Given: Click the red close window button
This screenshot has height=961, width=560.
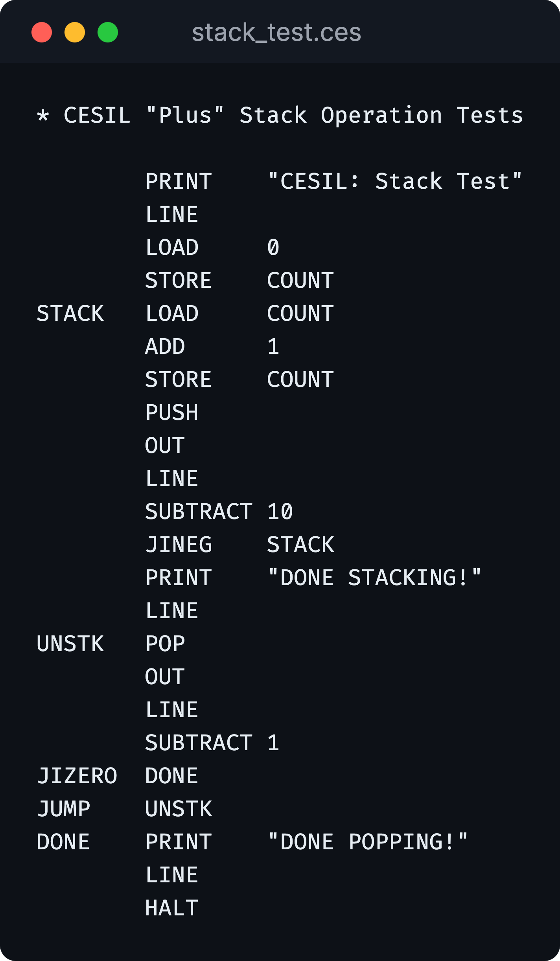Looking at the screenshot, I should (x=41, y=33).
